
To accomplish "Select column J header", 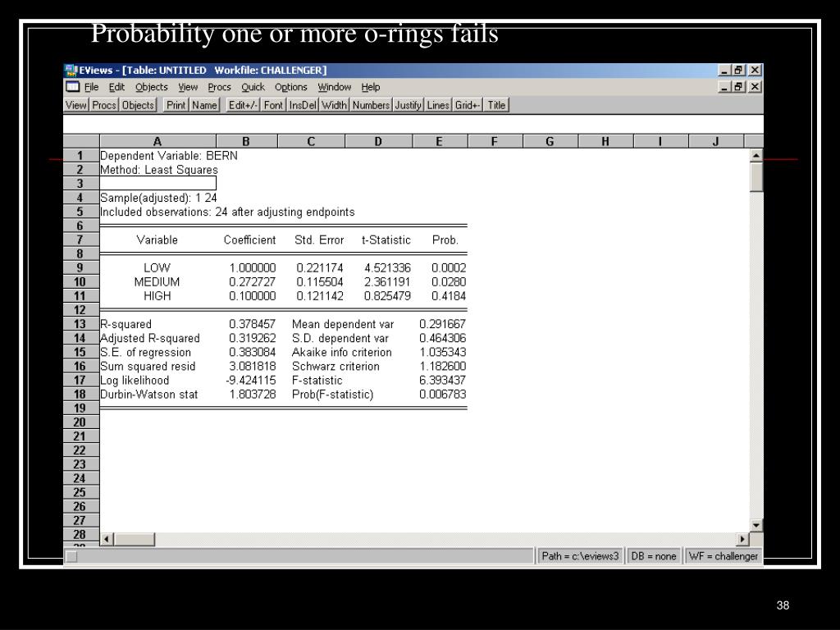I will coord(715,141).
